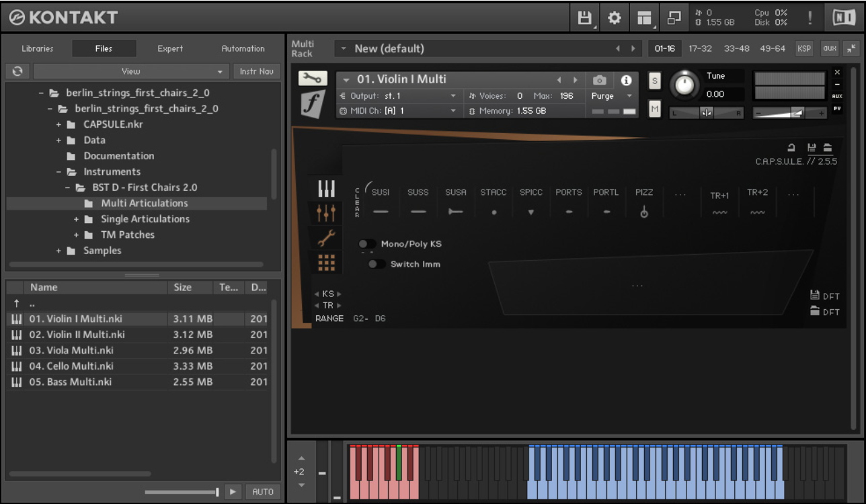The image size is (866, 504).
Task: Click the refresh icon in the browser
Action: [x=17, y=71]
